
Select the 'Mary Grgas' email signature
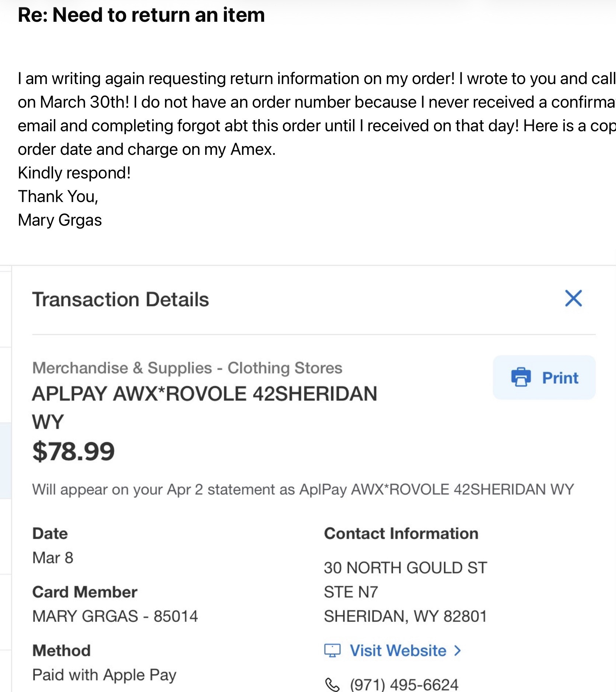click(x=60, y=220)
